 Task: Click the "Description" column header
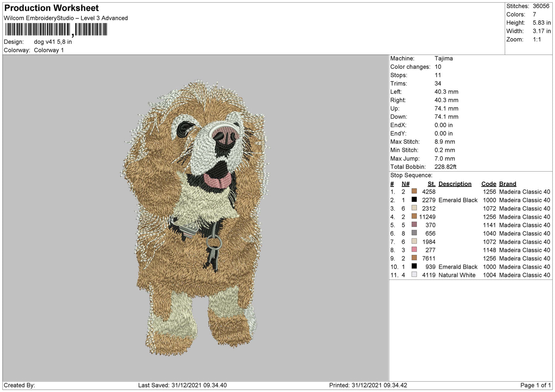pos(455,184)
